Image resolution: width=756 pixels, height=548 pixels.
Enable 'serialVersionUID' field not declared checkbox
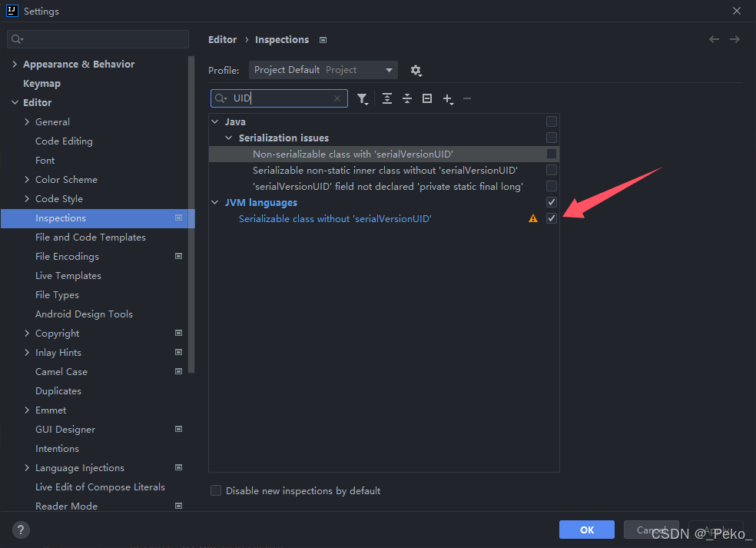(x=552, y=186)
